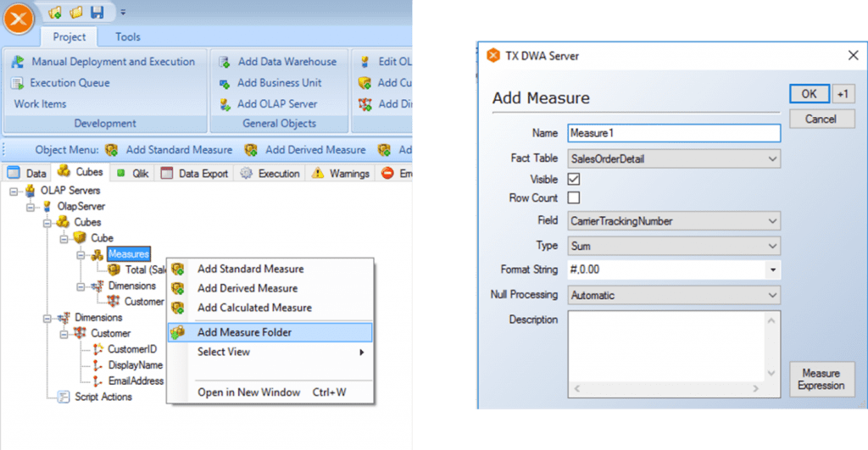
Task: Collapse the OlapServer tree node
Action: point(31,208)
